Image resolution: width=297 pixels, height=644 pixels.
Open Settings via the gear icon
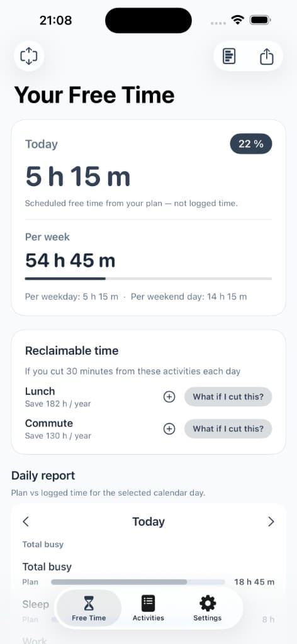[x=208, y=603]
